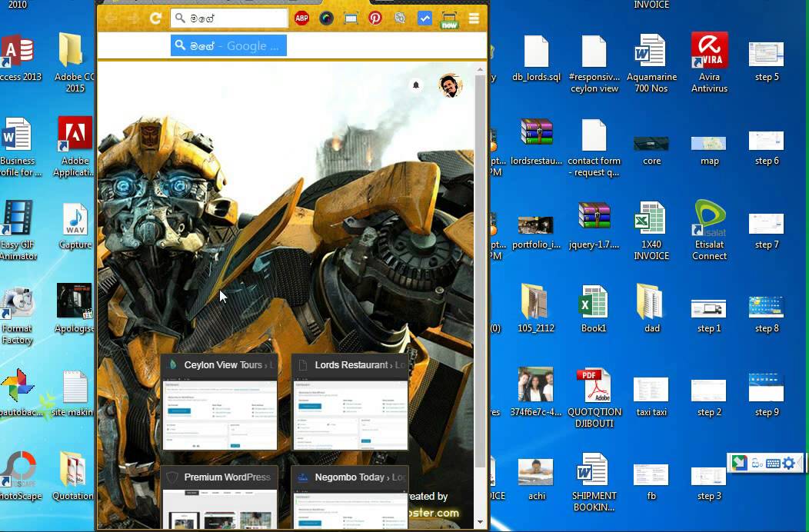The image size is (809, 532).
Task: Select the site making text file
Action: tap(73, 393)
